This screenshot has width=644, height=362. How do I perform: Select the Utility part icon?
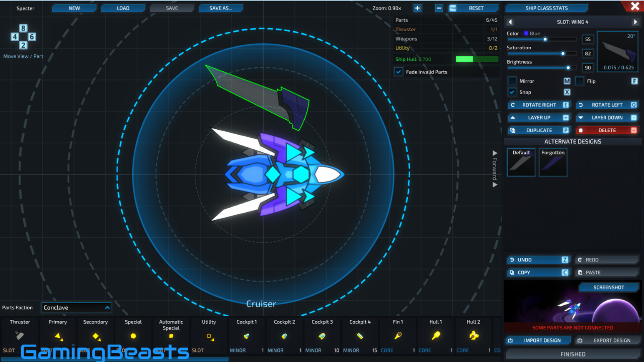click(209, 336)
